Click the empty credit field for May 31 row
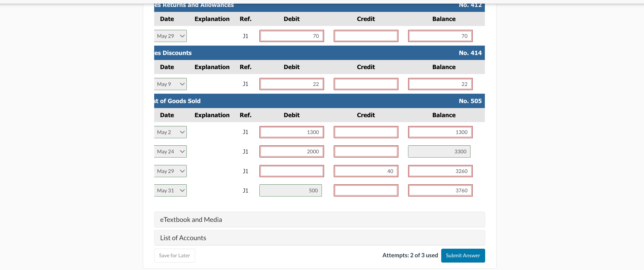 point(366,190)
